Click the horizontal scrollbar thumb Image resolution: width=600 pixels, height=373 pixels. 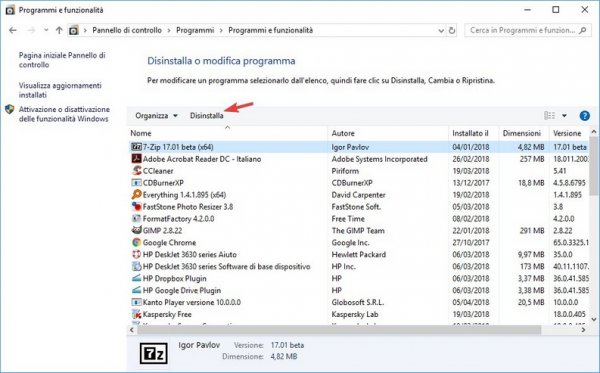(339, 330)
